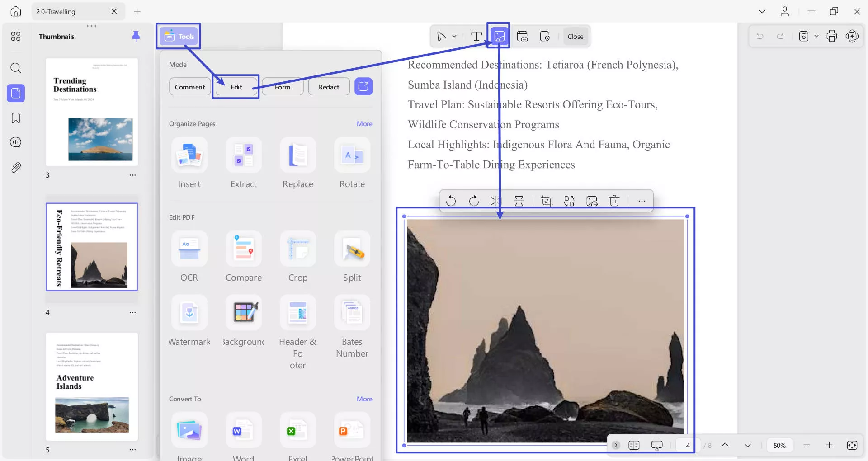The width and height of the screenshot is (868, 461).
Task: Click the page number input field
Action: pyautogui.click(x=688, y=445)
